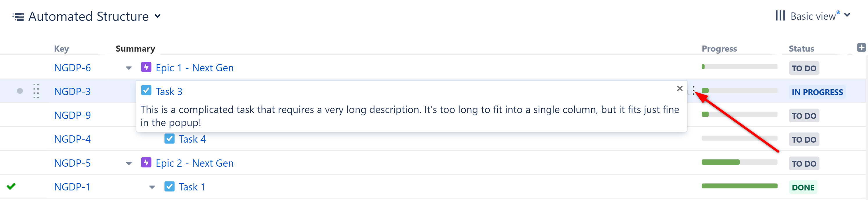Open the Basic view dropdown menu
This screenshot has width=868, height=200.
click(x=847, y=15)
